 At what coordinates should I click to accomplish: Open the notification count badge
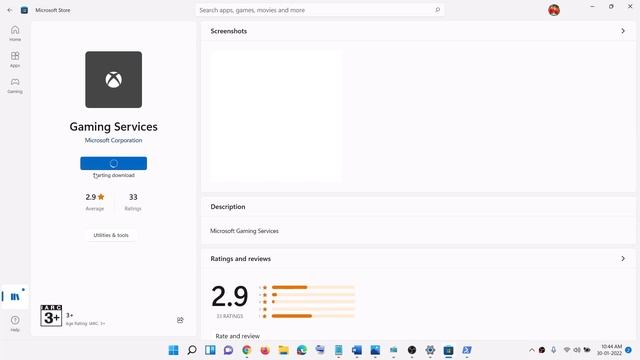coord(629,350)
